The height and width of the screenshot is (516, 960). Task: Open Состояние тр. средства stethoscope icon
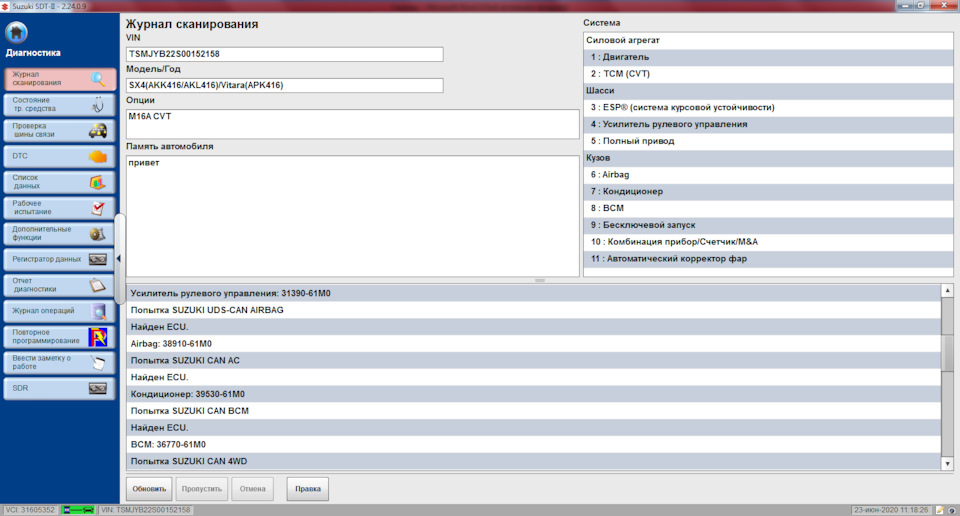pos(98,105)
